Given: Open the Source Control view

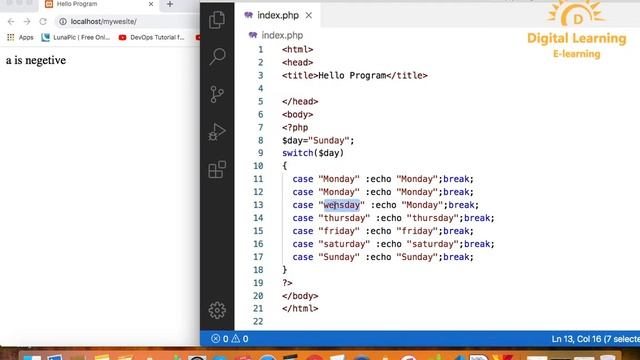Looking at the screenshot, I should coord(217,94).
